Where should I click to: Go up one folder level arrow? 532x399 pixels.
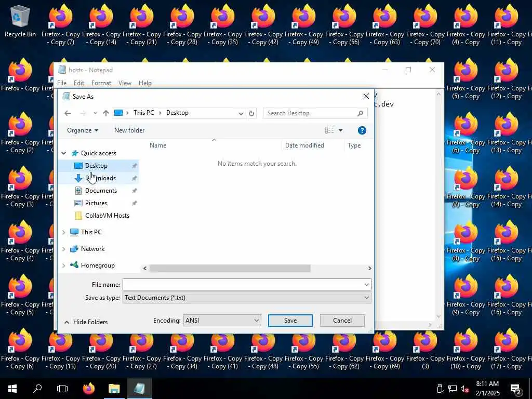[x=106, y=113]
